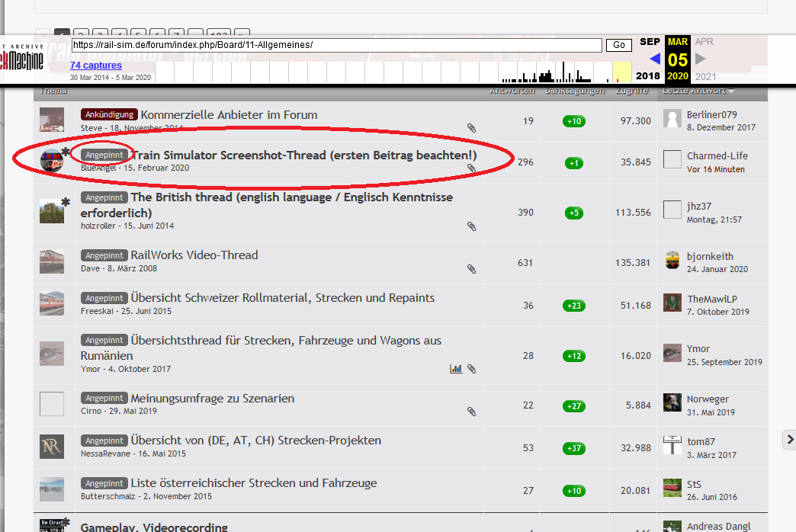This screenshot has width=796, height=532.
Task: Sort by Zugriffe column header
Action: (x=631, y=91)
